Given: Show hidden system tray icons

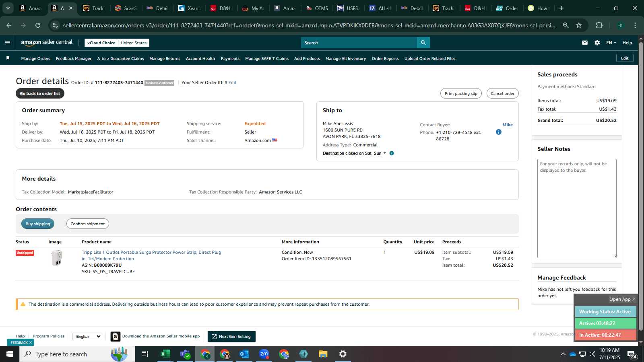Looking at the screenshot, I should pos(563,354).
